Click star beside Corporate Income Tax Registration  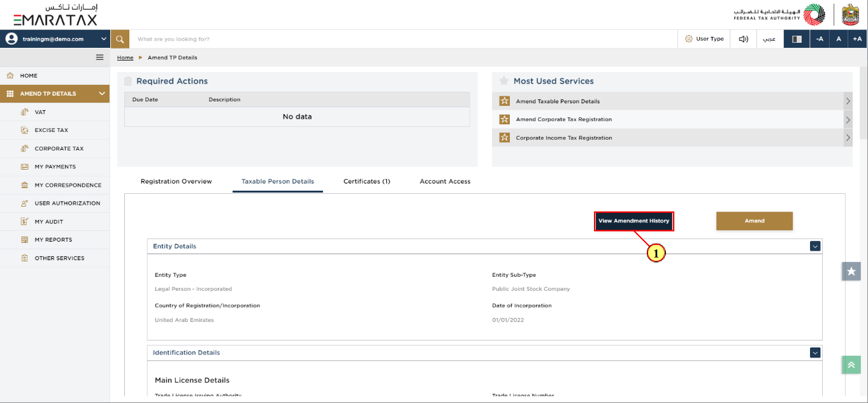(x=504, y=138)
